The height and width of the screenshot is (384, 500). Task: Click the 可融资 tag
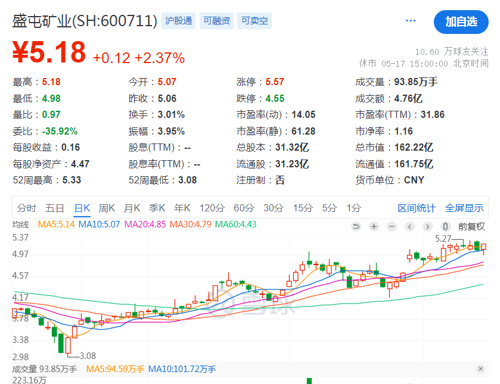click(x=216, y=21)
